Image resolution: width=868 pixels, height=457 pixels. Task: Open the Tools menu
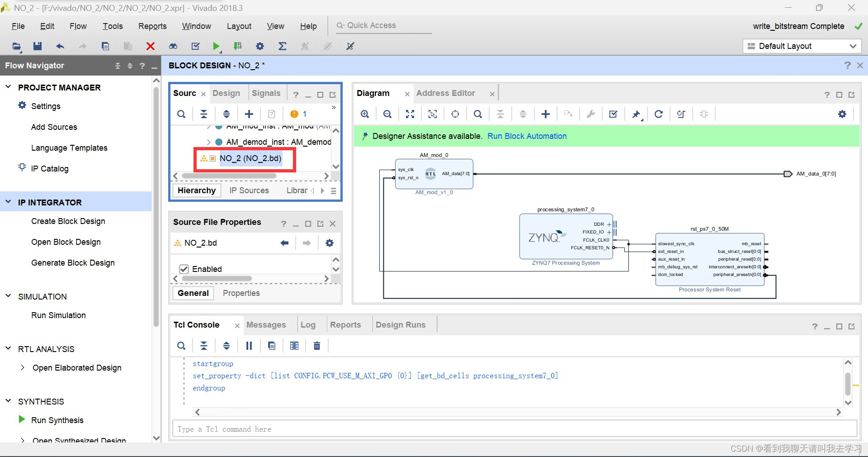click(113, 26)
